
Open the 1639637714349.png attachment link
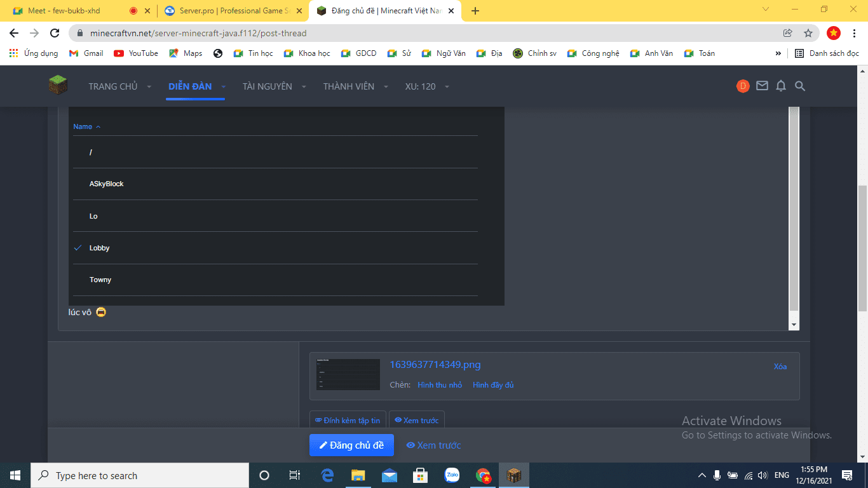pos(435,365)
